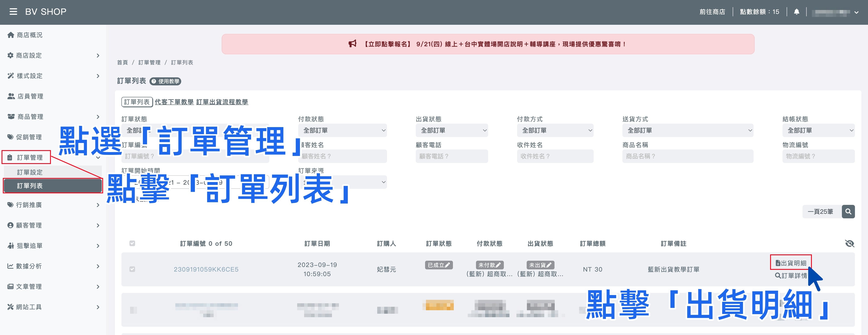Edit 未付款 payment status badge

[x=490, y=265]
